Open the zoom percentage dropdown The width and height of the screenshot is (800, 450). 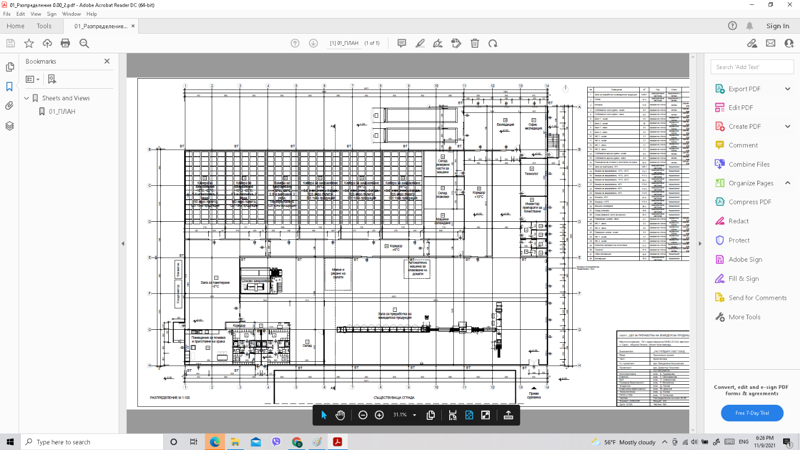coord(414,415)
